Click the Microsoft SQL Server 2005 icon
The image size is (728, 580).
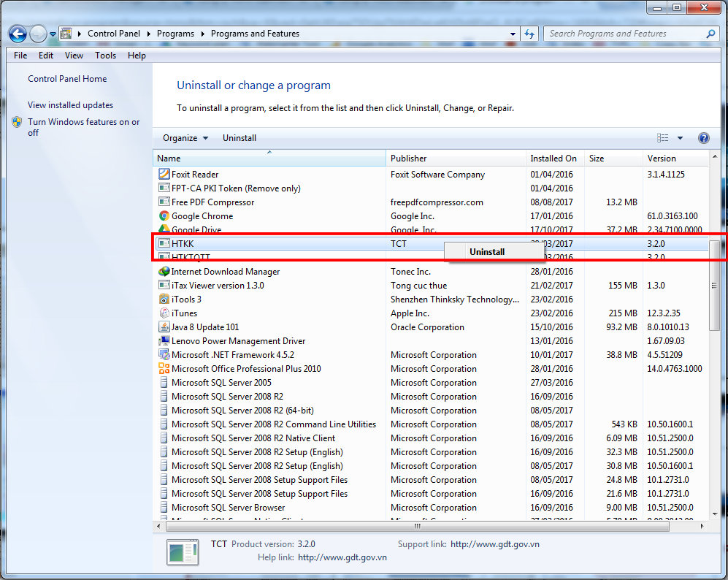164,383
